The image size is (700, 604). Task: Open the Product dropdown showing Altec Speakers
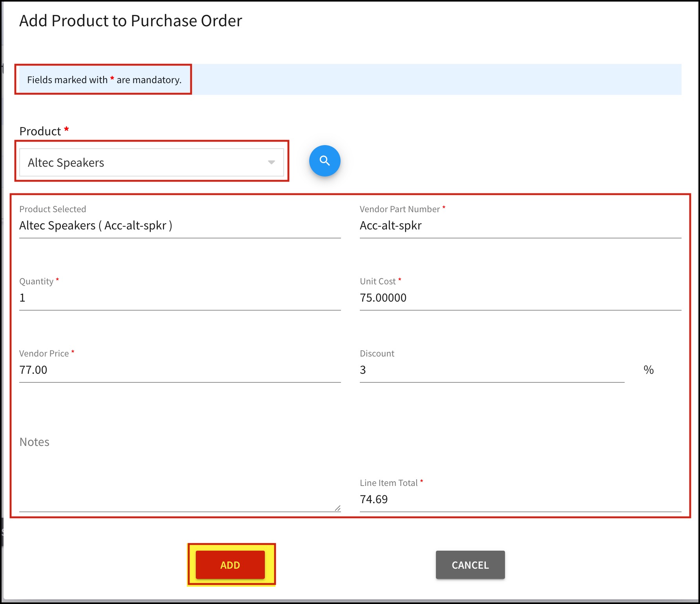coord(151,162)
